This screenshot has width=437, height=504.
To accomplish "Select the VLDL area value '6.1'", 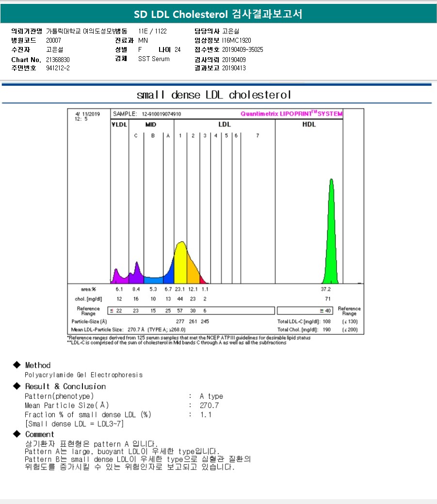I will point(119,289).
